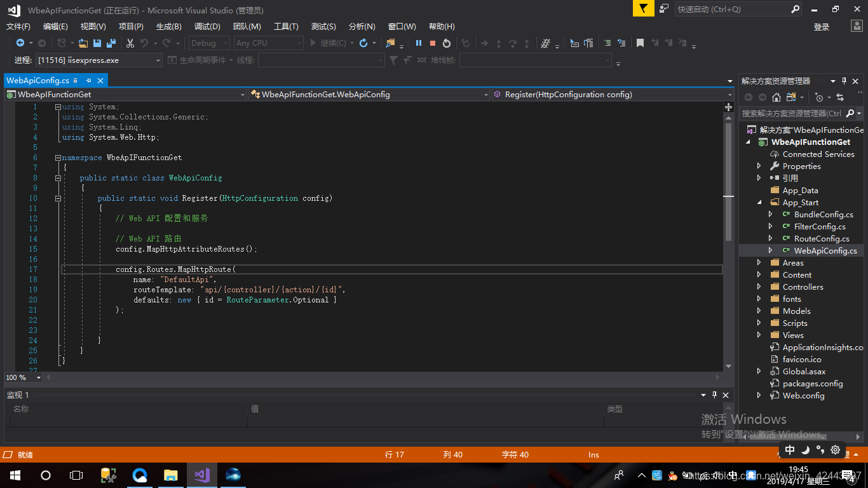
Task: Click the Navigate Backward arrow icon
Action: click(x=20, y=43)
